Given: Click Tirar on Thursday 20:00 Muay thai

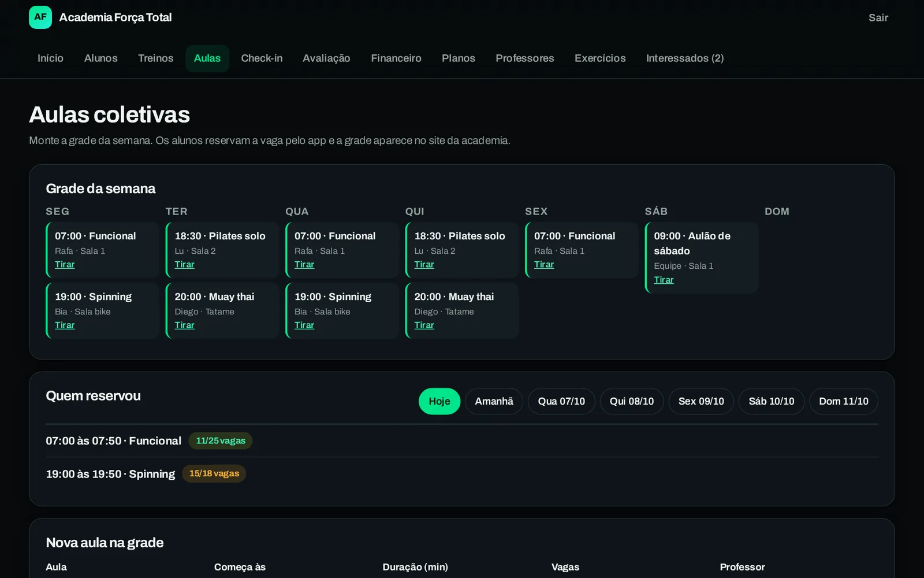Looking at the screenshot, I should pyautogui.click(x=424, y=325).
